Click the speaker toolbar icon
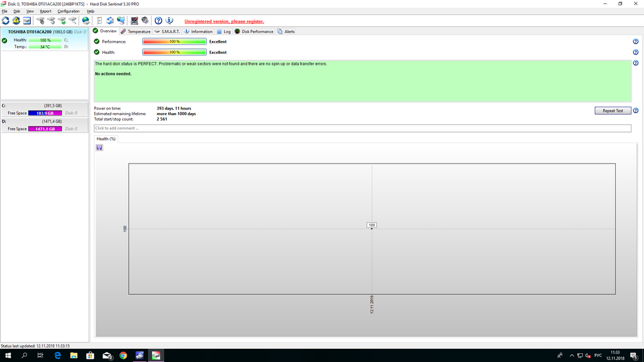Image resolution: width=644 pixels, height=362 pixels. tap(145, 21)
